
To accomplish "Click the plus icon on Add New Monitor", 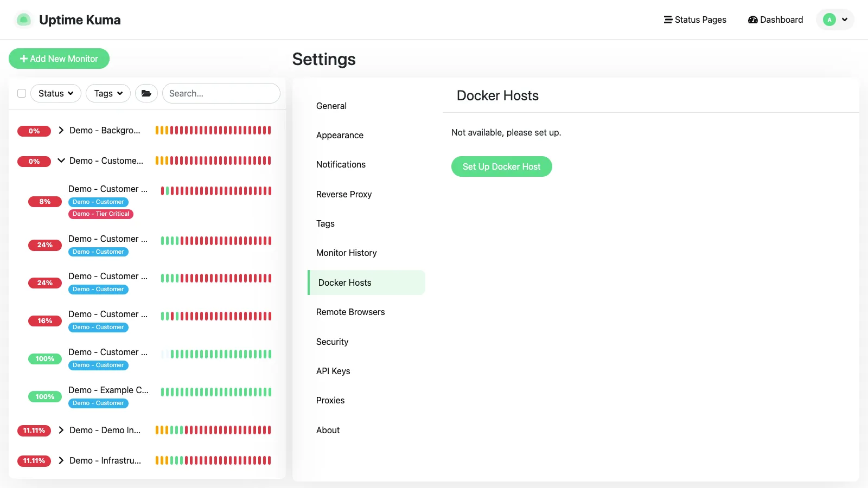I will click(24, 59).
